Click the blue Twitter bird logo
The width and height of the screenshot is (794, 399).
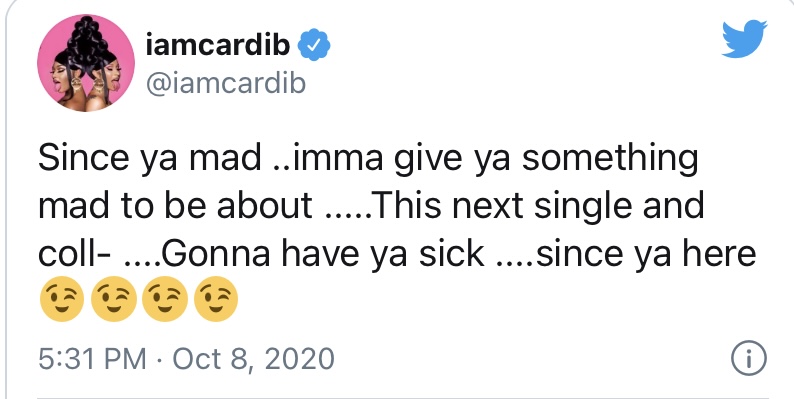[744, 38]
